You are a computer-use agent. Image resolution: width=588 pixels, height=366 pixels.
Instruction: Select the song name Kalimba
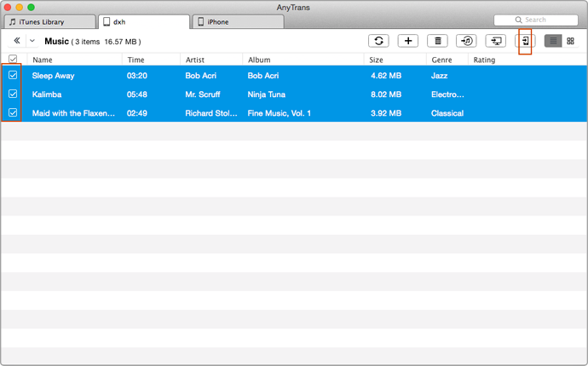pyautogui.click(x=47, y=94)
